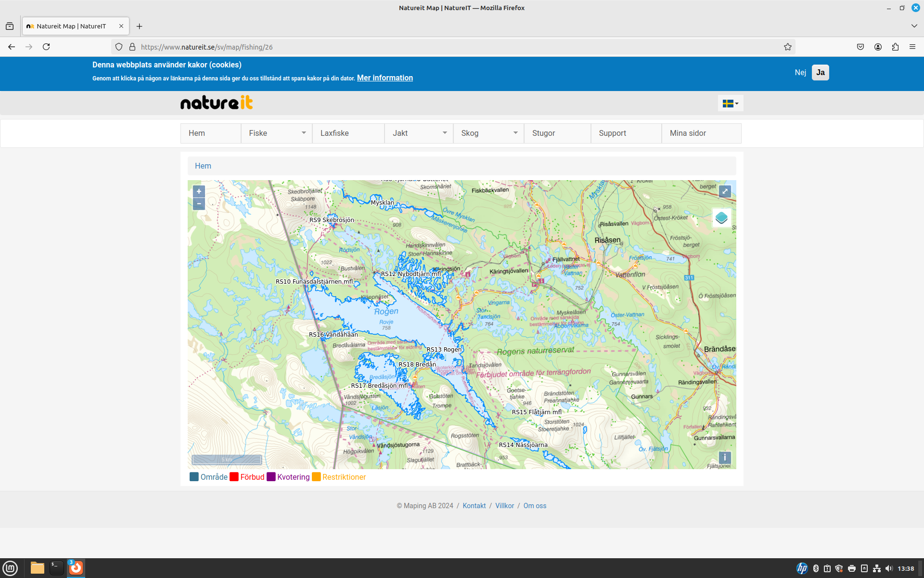Open the Stugor menu item
This screenshot has width=924, height=578.
(x=544, y=133)
